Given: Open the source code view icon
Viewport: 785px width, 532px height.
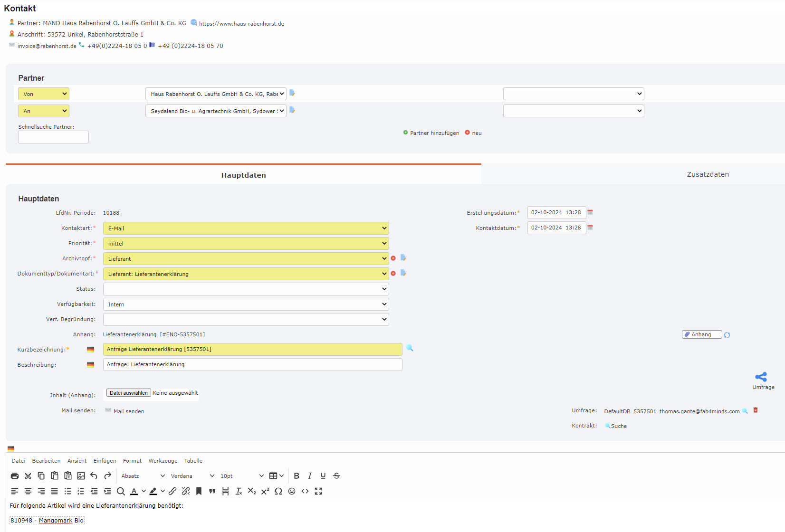Looking at the screenshot, I should (305, 491).
